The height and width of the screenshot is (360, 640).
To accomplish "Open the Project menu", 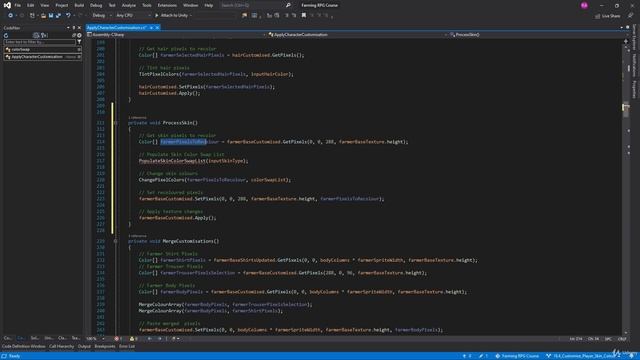I will (x=62, y=5).
